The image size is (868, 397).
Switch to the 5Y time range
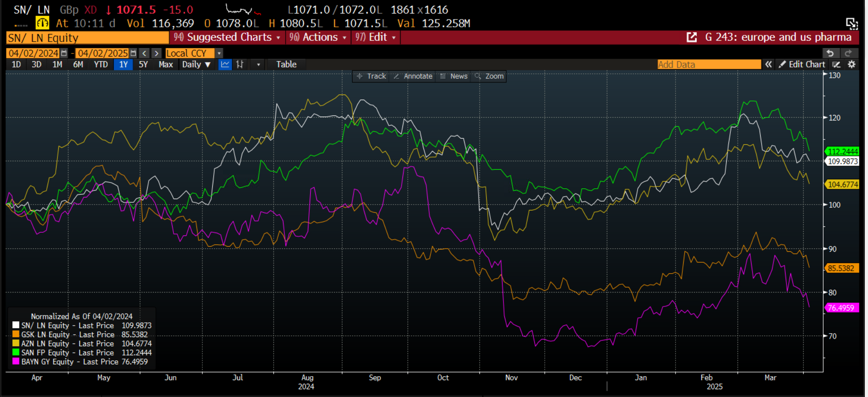[143, 65]
